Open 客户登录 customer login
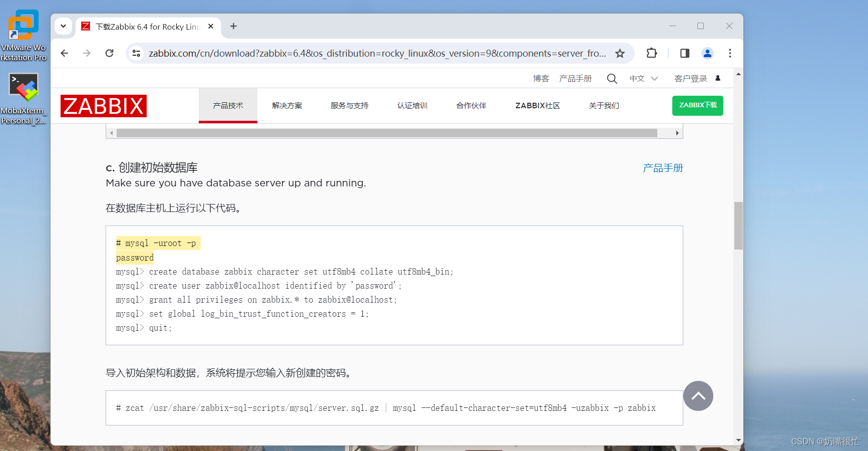The image size is (868, 451). pos(697,78)
